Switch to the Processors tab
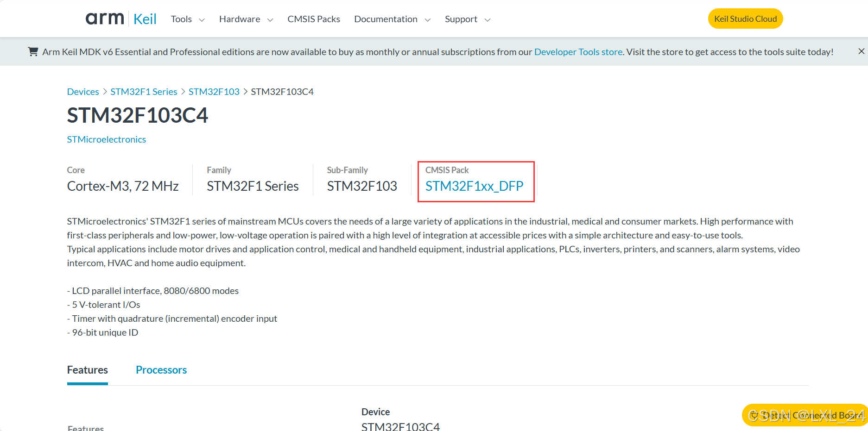The width and height of the screenshot is (868, 431). [x=161, y=370]
